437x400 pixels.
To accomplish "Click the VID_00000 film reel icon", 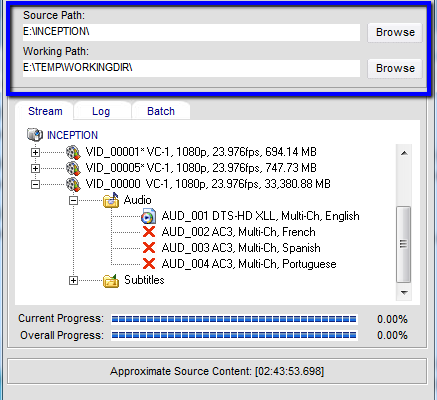I will coord(73,184).
